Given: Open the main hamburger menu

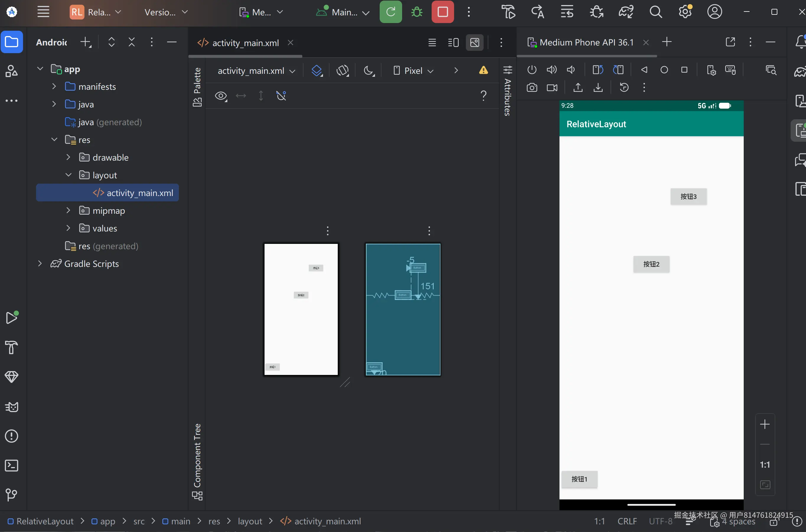Looking at the screenshot, I should point(43,12).
